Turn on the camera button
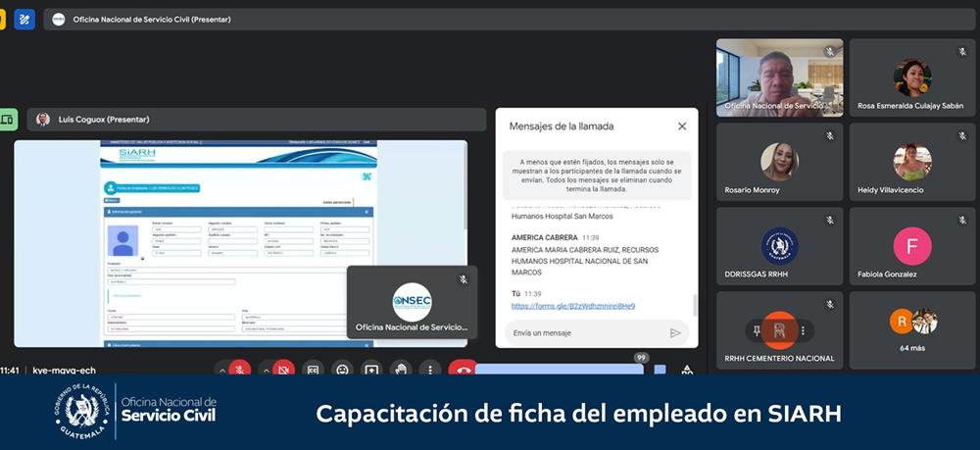 point(283,370)
